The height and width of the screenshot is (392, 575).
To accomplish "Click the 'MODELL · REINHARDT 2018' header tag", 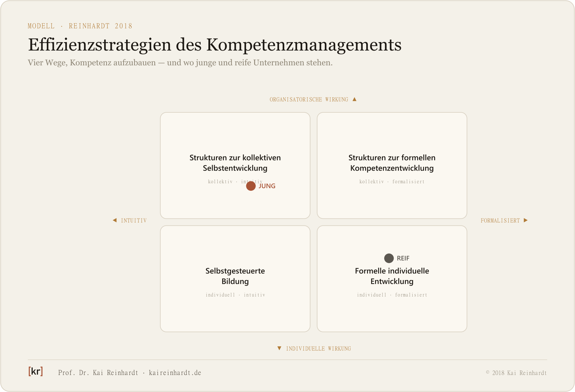I will tap(80, 26).
